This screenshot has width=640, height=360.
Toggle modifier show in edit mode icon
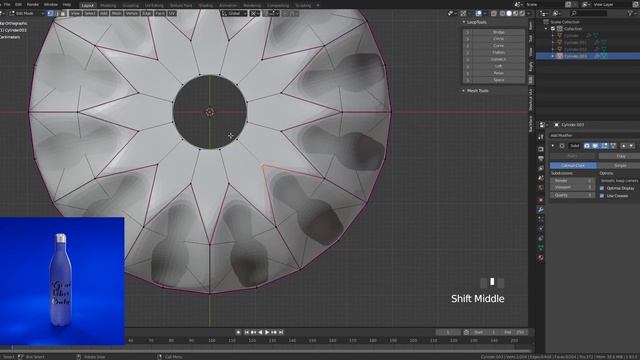(x=604, y=146)
